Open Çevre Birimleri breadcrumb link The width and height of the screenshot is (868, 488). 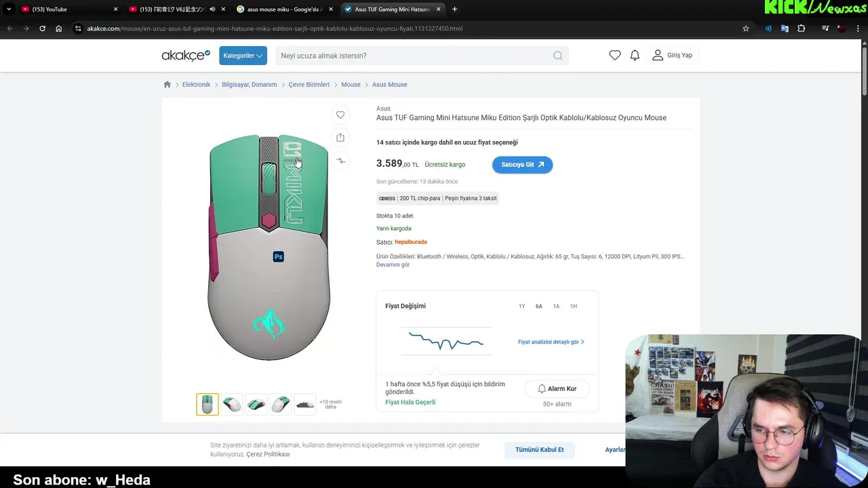[x=309, y=85]
